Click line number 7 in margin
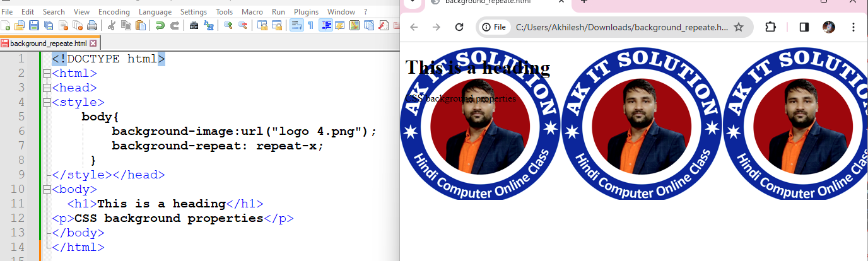Image resolution: width=868 pixels, height=261 pixels. click(21, 146)
